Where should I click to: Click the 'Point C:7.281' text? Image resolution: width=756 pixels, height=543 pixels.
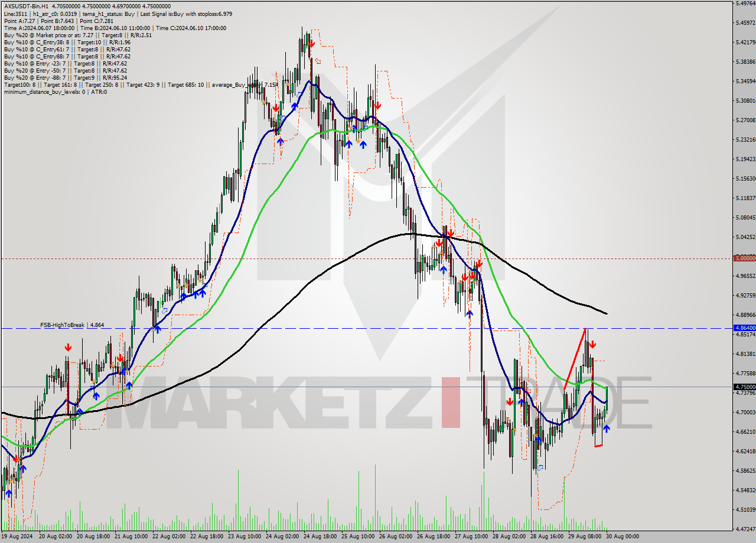pyautogui.click(x=96, y=21)
